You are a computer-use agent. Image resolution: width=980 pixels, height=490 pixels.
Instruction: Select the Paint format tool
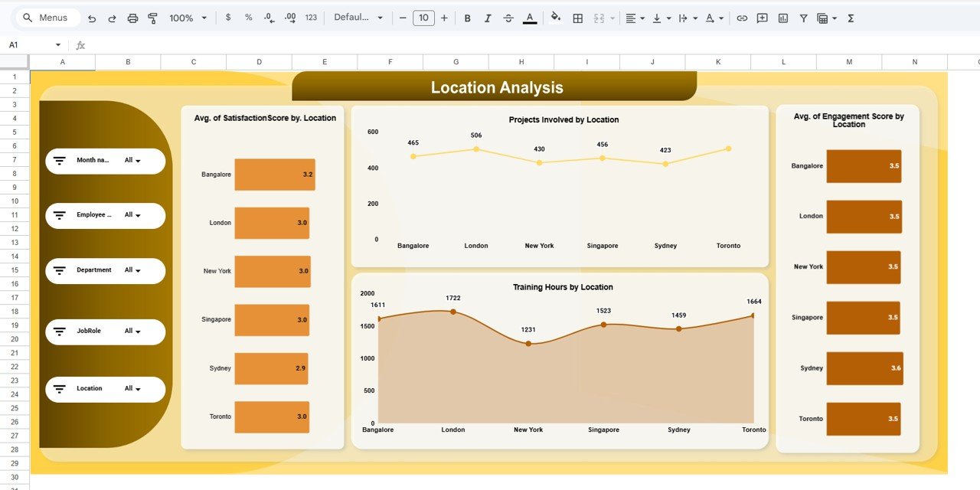[x=152, y=17]
